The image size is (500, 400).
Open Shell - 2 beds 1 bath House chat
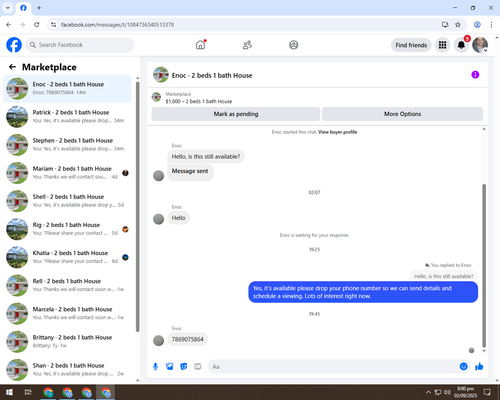point(67,201)
